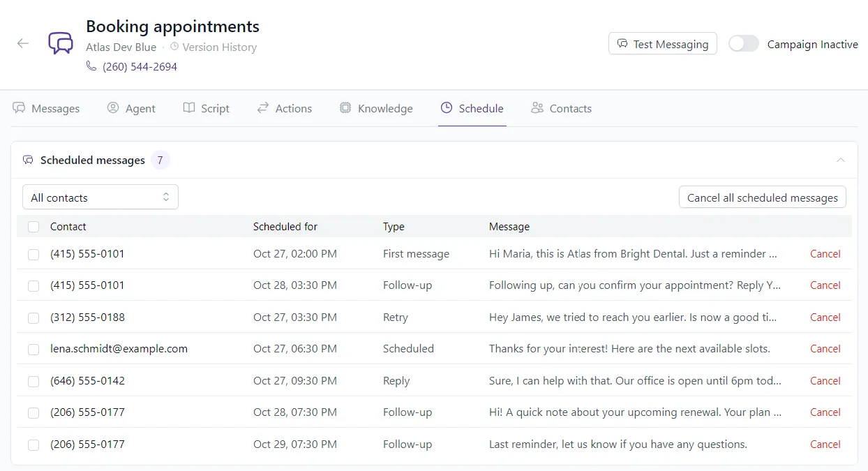Click the message "Last reminder, let us know"
This screenshot has height=471, width=868.
point(618,444)
